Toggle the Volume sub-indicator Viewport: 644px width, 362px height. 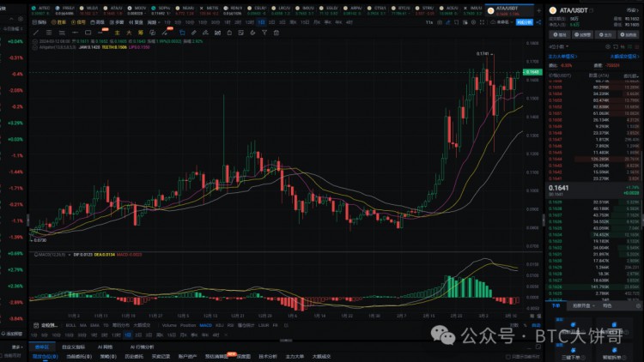(x=169, y=325)
